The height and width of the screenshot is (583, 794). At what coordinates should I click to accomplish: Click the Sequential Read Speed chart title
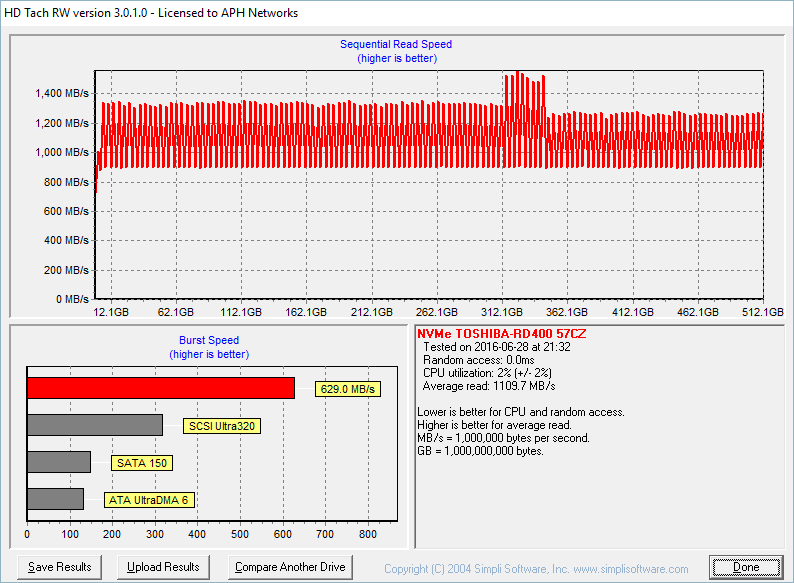[x=396, y=44]
